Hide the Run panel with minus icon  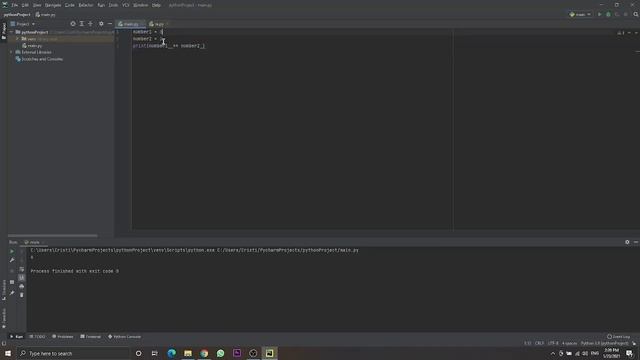click(x=636, y=242)
